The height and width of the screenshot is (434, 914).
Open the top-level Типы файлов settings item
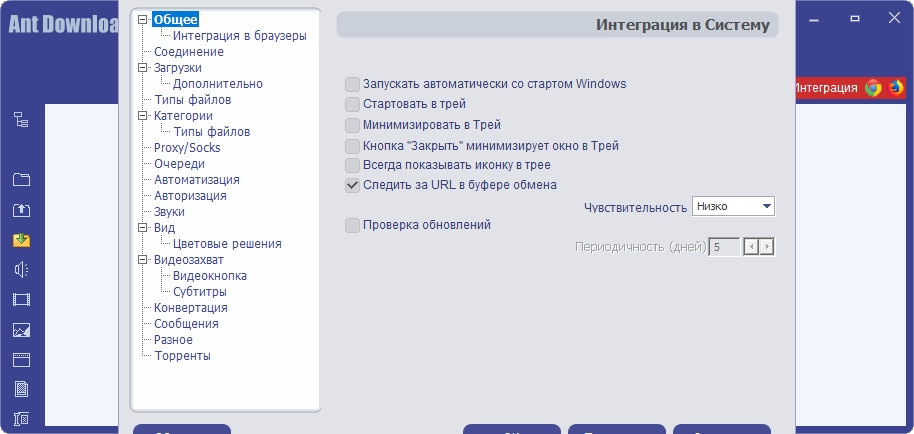[x=193, y=100]
